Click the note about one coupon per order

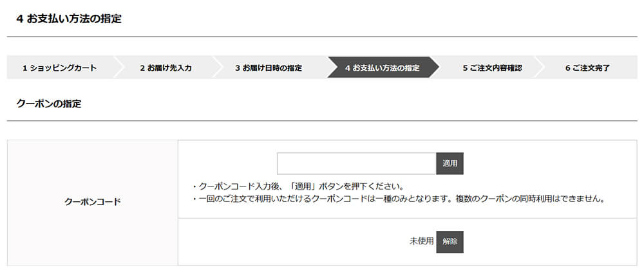coord(399,200)
